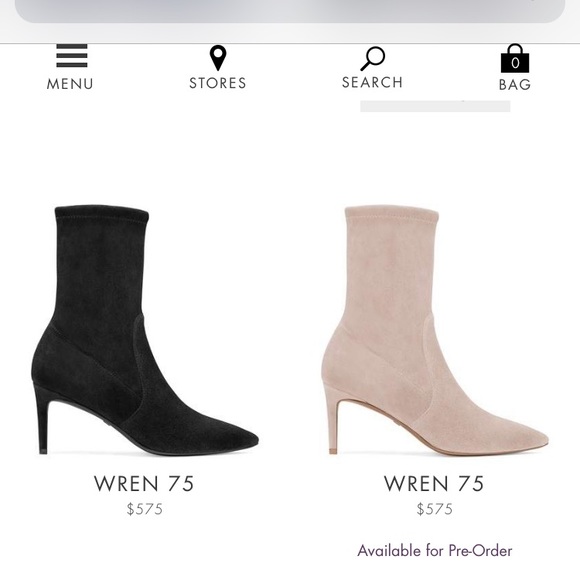Open the shopping bag icon
Image resolution: width=580 pixels, height=580 pixels.
[x=515, y=58]
